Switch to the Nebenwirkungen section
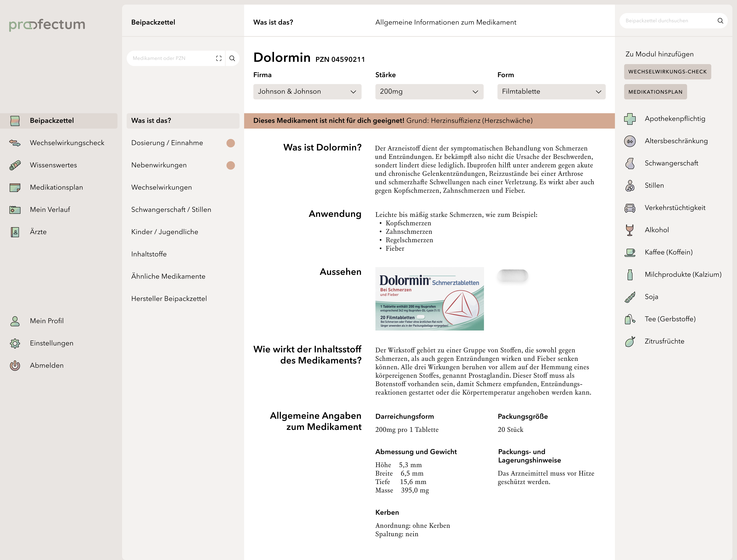 (159, 165)
